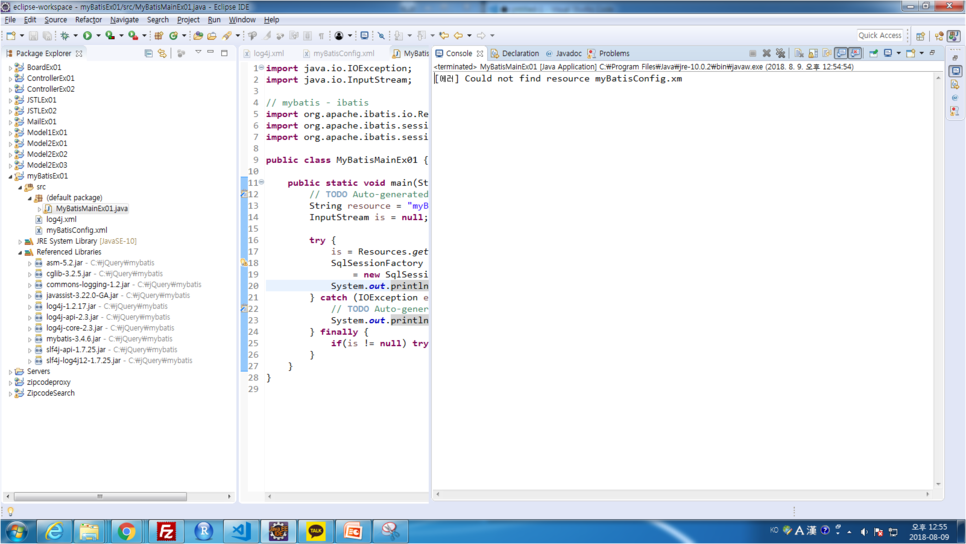Collapse the myBatisEx01 project
This screenshot has width=966, height=544.
click(x=10, y=176)
